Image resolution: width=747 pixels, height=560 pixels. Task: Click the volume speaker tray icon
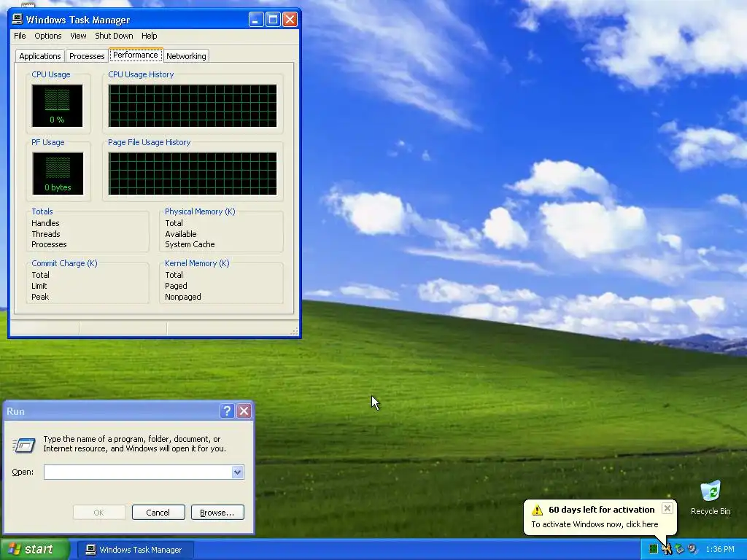[693, 549]
